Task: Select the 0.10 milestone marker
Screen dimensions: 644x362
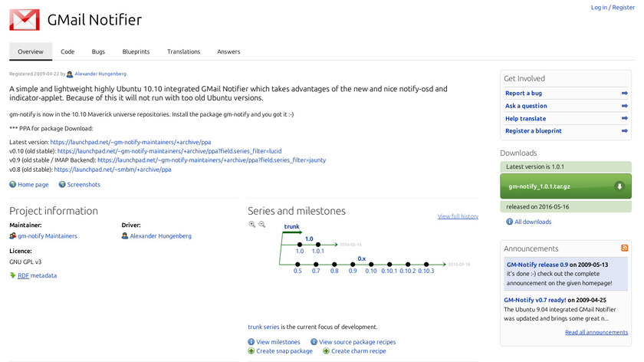Action: click(371, 264)
